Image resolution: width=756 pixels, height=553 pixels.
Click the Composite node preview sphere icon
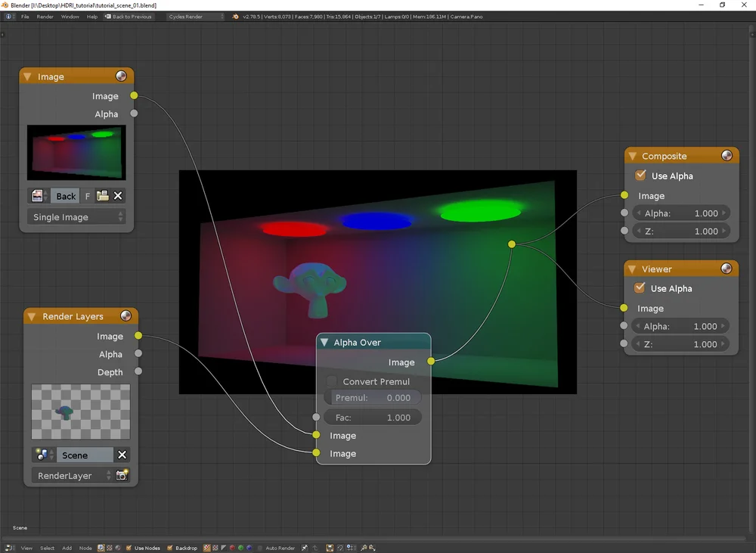point(727,155)
